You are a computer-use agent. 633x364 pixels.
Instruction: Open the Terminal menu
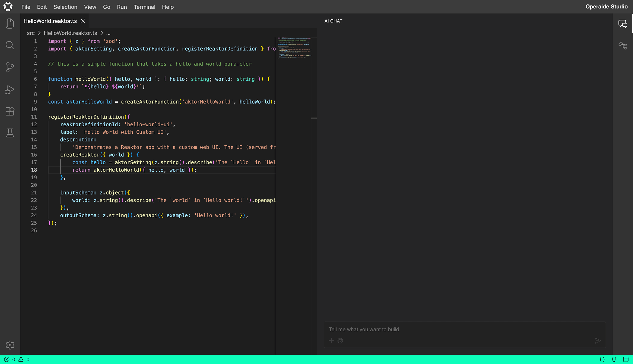coord(144,7)
